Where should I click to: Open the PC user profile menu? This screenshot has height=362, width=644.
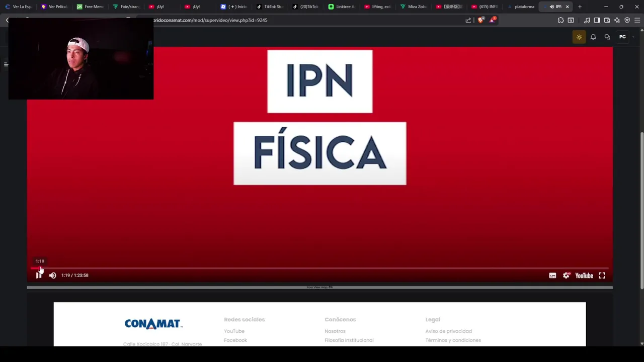point(622,37)
